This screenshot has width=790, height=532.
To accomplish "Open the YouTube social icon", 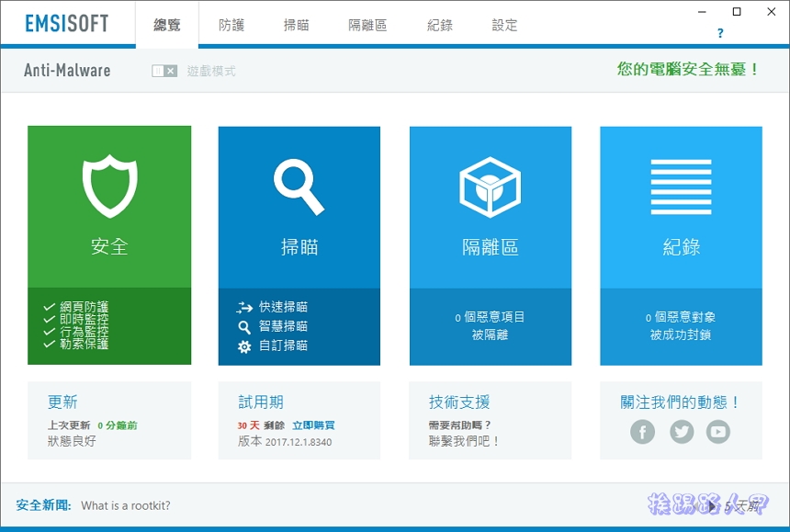I will [x=718, y=432].
